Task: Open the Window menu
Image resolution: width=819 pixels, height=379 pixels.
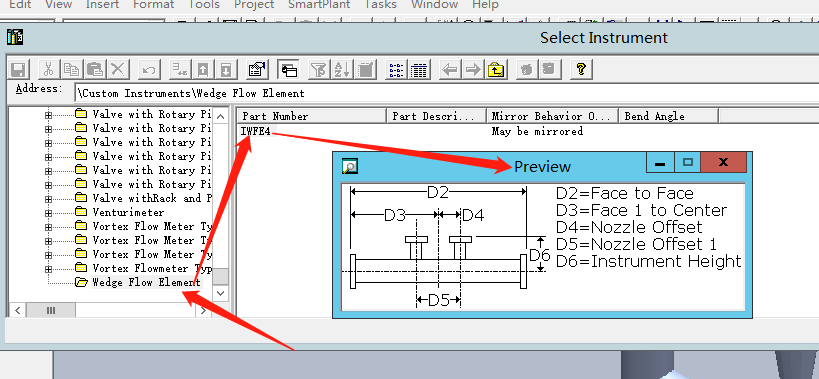Action: pos(435,5)
